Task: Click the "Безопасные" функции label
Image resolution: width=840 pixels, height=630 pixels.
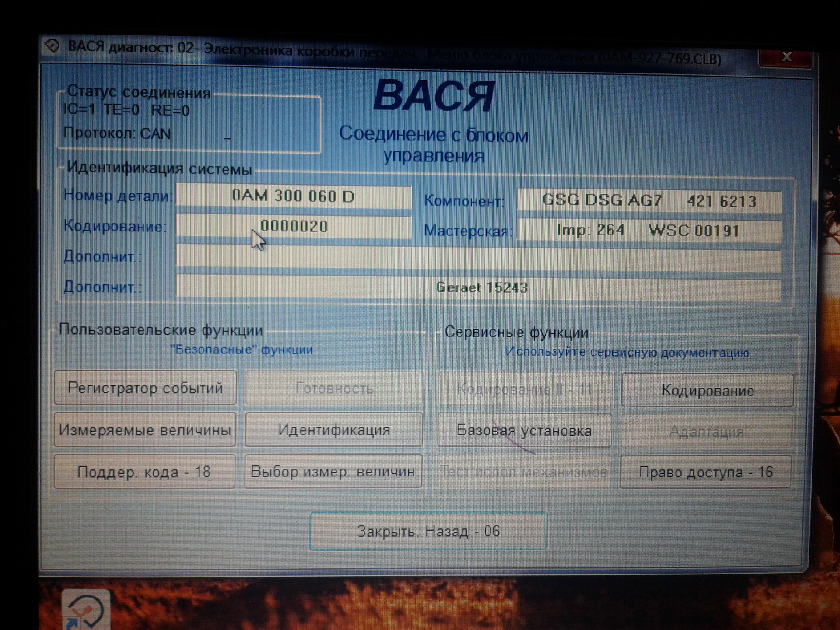Action: tap(241, 350)
